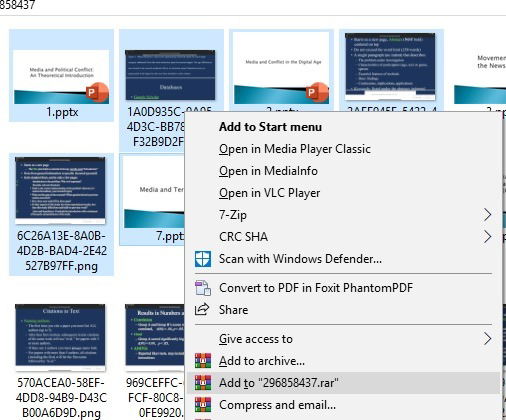Screen dimensions: 506x420
Task: Expand the Give access to submenu arrow
Action: 487,339
